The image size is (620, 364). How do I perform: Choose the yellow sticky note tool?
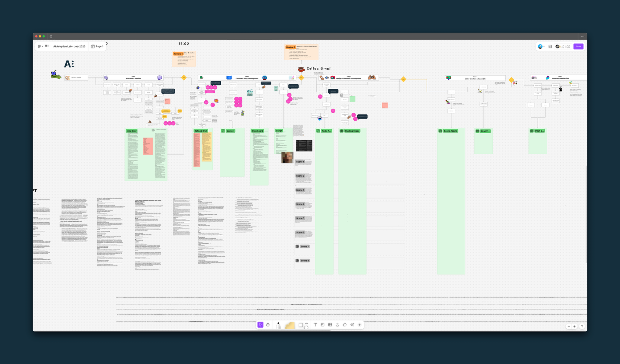click(290, 326)
